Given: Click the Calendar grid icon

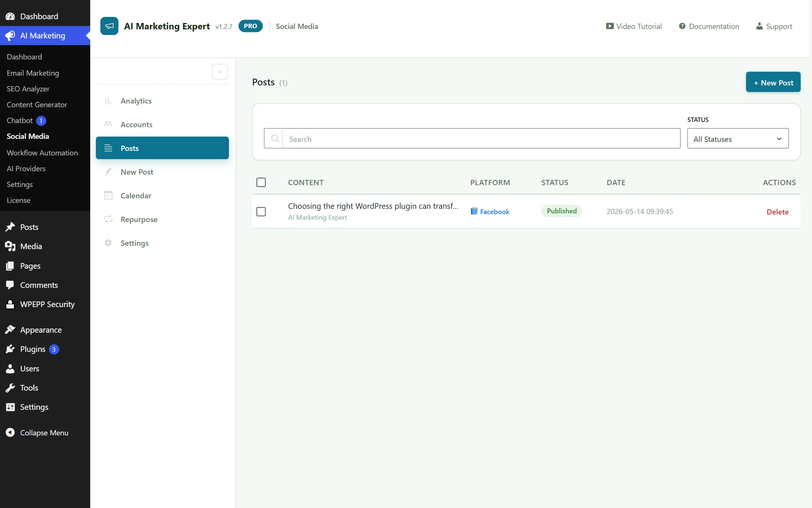Looking at the screenshot, I should pos(108,195).
